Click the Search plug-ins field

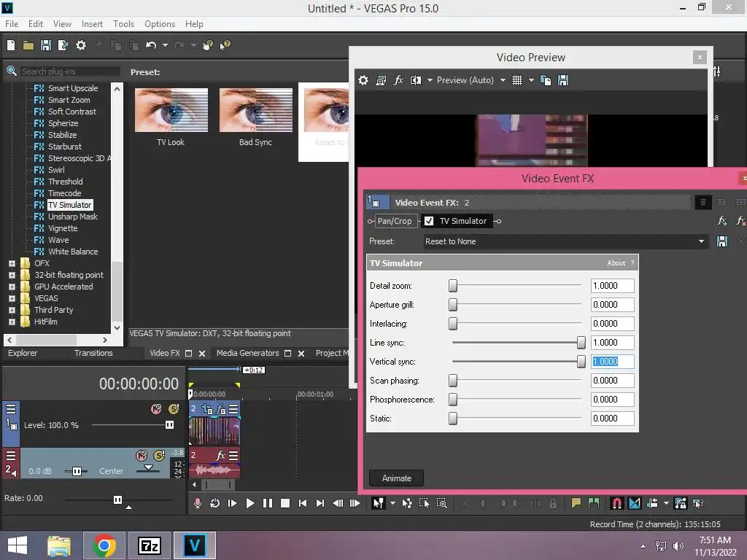coord(69,71)
